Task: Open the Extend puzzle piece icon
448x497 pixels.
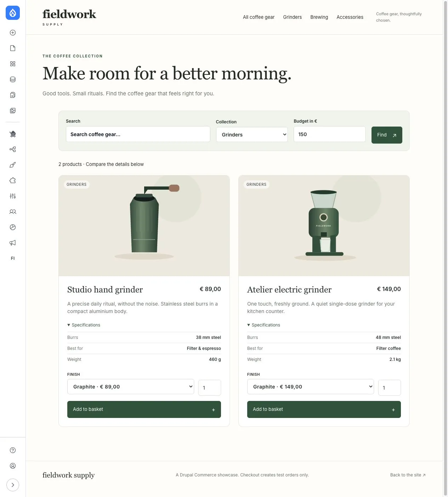Action: coord(13,180)
